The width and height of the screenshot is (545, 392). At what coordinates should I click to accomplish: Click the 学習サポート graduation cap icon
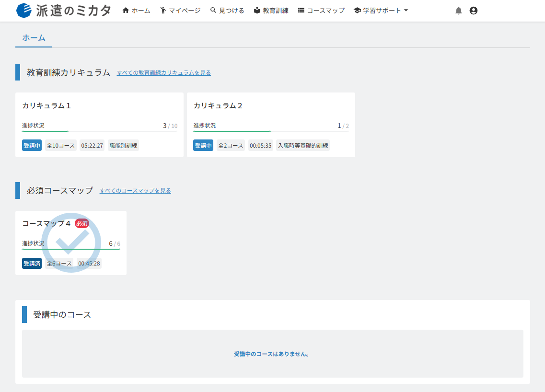pyautogui.click(x=357, y=11)
